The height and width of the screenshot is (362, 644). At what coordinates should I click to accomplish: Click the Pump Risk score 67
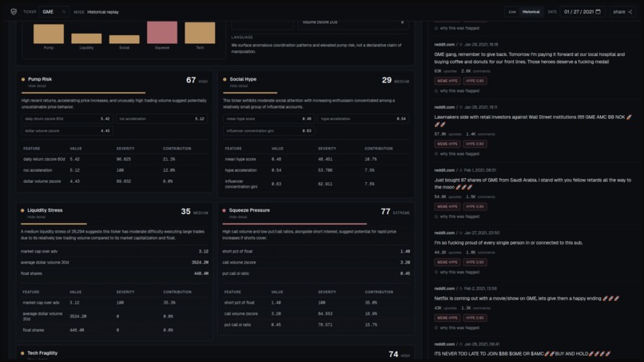tap(191, 80)
